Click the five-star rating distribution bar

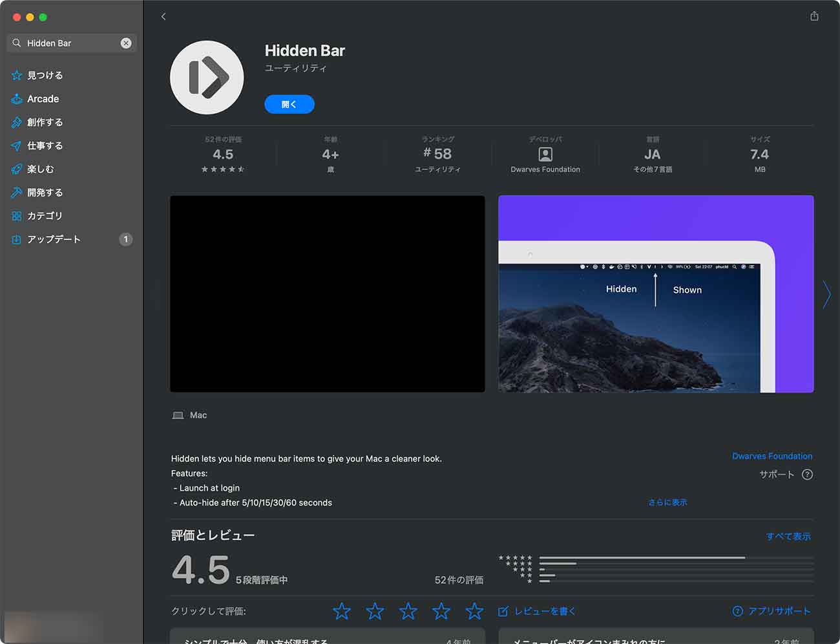click(677, 557)
